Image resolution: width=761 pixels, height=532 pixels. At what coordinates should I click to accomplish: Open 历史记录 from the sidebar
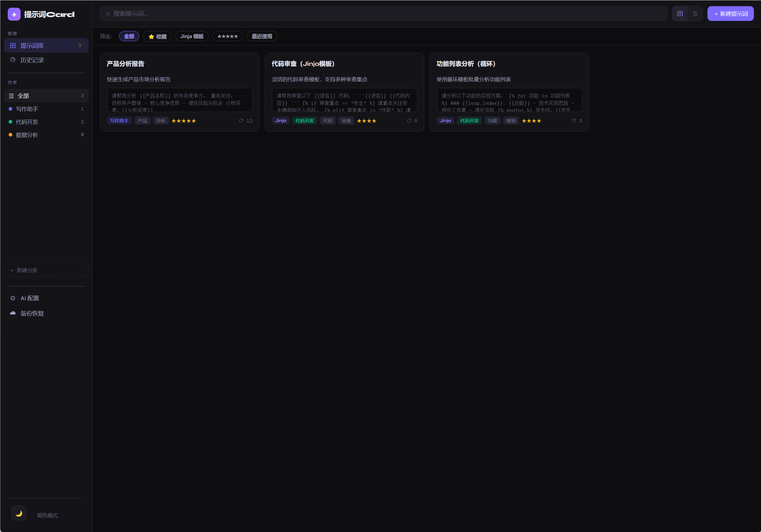pos(32,60)
